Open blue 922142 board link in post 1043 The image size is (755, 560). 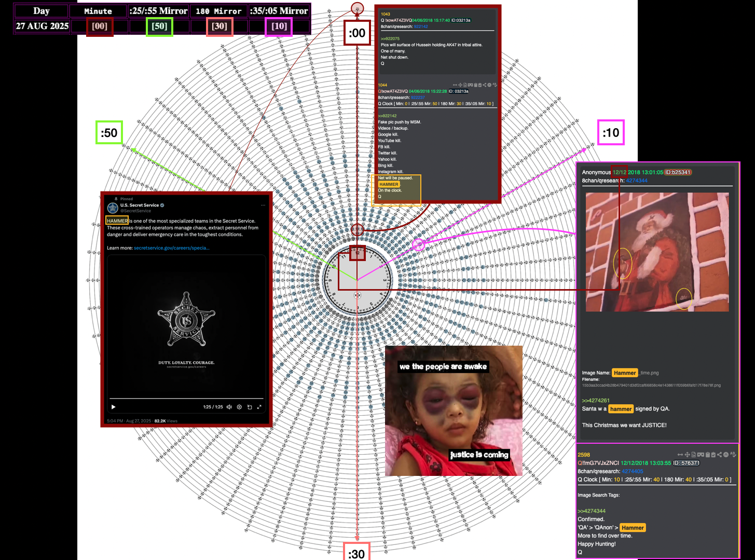click(x=421, y=26)
